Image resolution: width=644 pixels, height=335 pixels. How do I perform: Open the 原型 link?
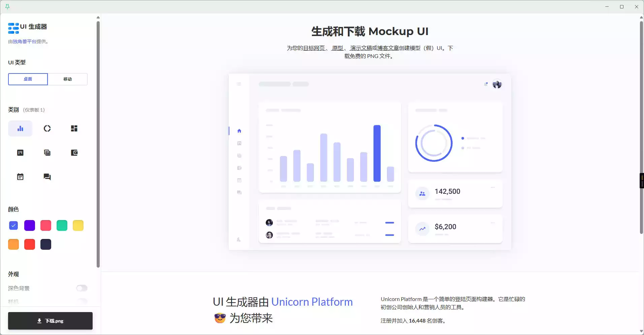[x=337, y=48]
